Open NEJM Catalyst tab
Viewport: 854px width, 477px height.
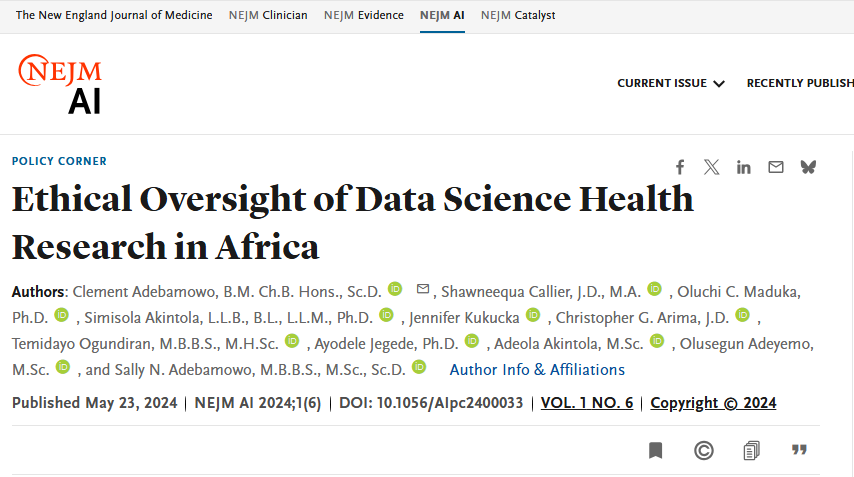[x=518, y=15]
